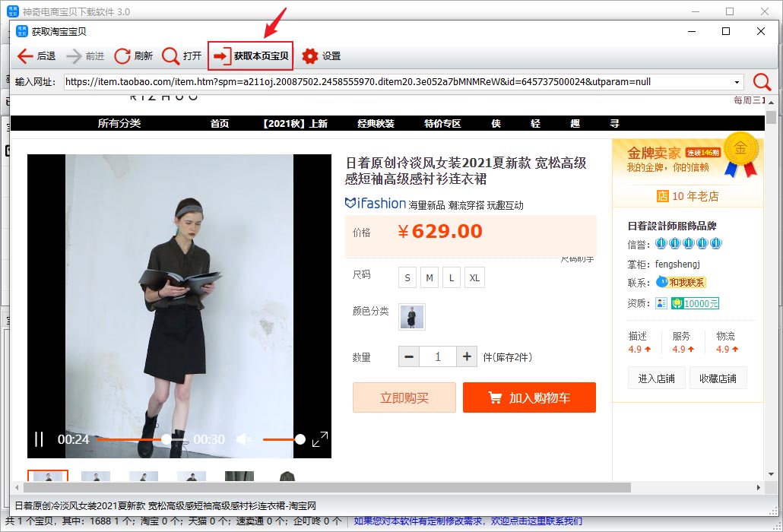Click the vertical scrollbar down arrow
This screenshot has height=532, width=783.
771,474
